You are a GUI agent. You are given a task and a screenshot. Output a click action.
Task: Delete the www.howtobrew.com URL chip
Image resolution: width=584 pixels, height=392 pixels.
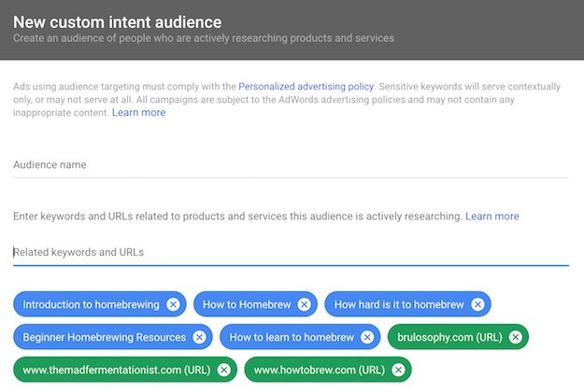pos(398,370)
